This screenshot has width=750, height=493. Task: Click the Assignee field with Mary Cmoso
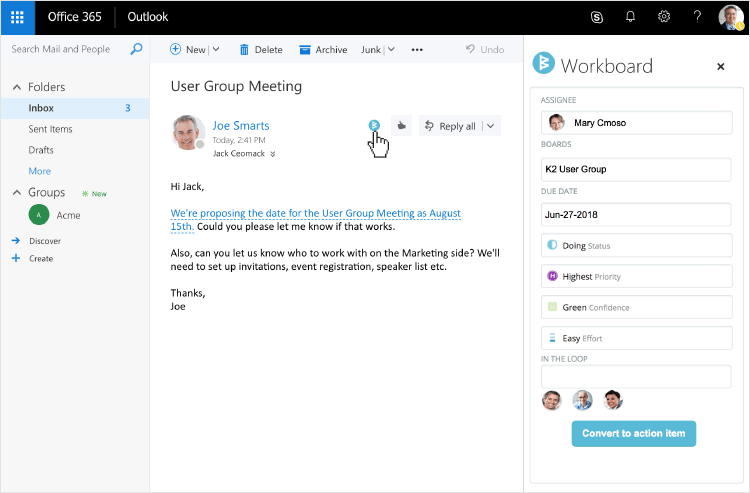[636, 123]
